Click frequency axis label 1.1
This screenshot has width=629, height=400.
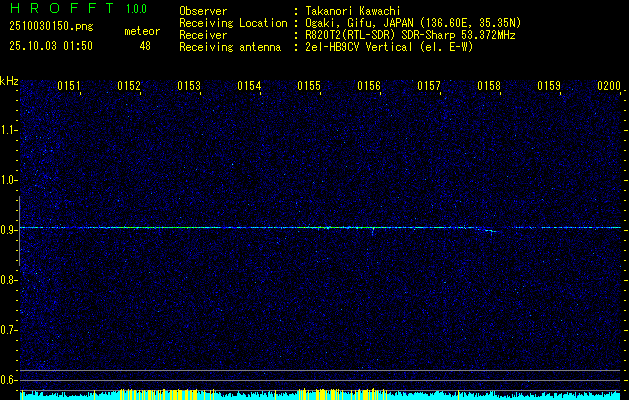pyautogui.click(x=8, y=130)
